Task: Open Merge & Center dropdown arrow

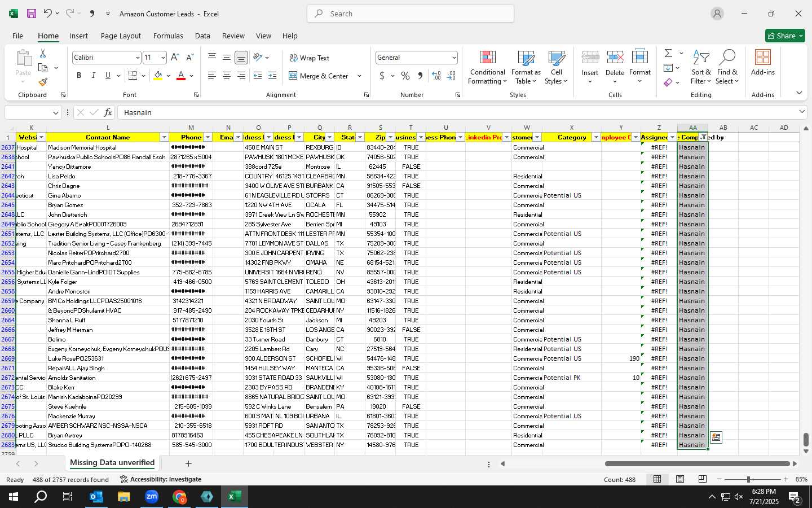Action: (359, 76)
